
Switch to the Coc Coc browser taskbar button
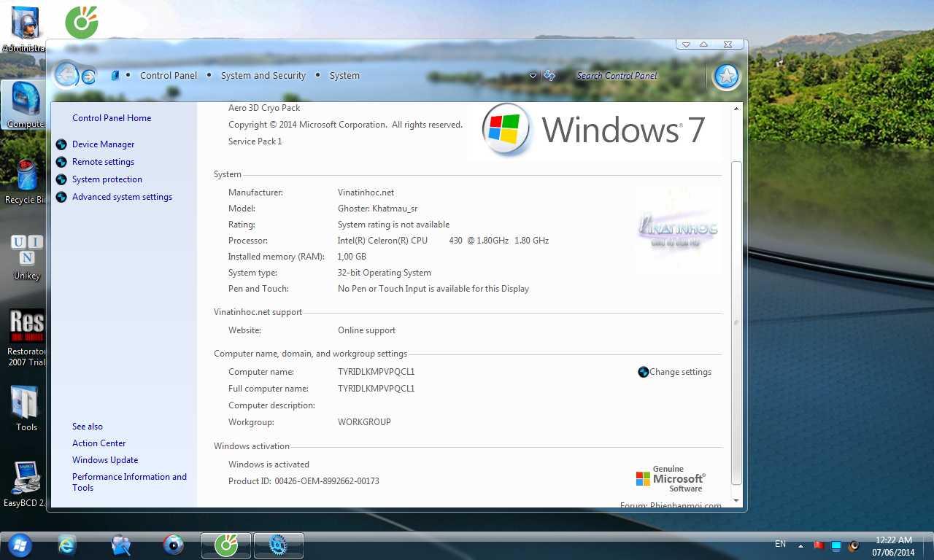tap(226, 545)
